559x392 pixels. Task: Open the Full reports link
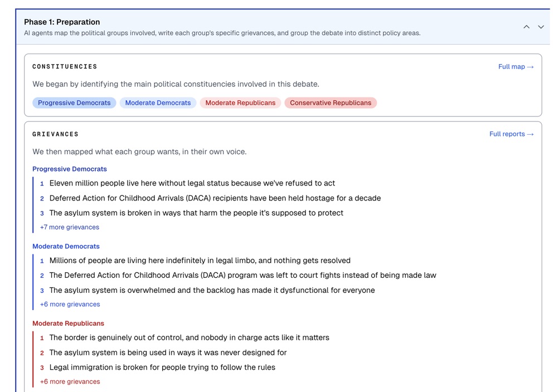(511, 134)
